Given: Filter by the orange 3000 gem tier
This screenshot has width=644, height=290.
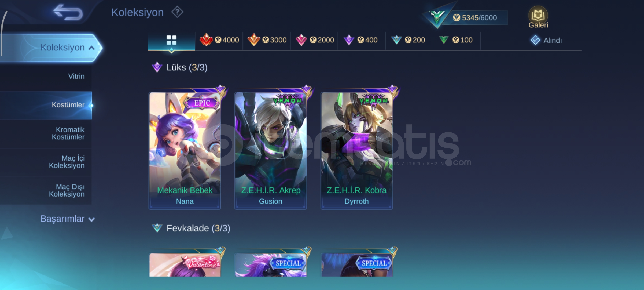Looking at the screenshot, I should point(267,40).
